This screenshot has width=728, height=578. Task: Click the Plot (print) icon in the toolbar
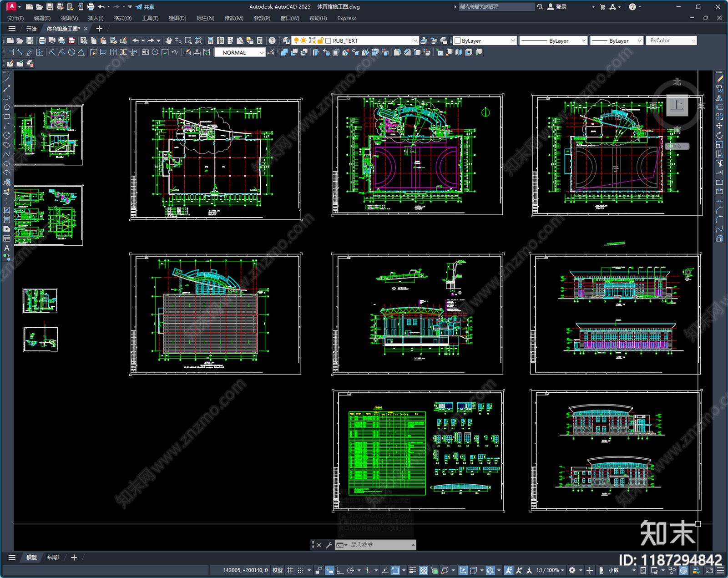click(42, 41)
